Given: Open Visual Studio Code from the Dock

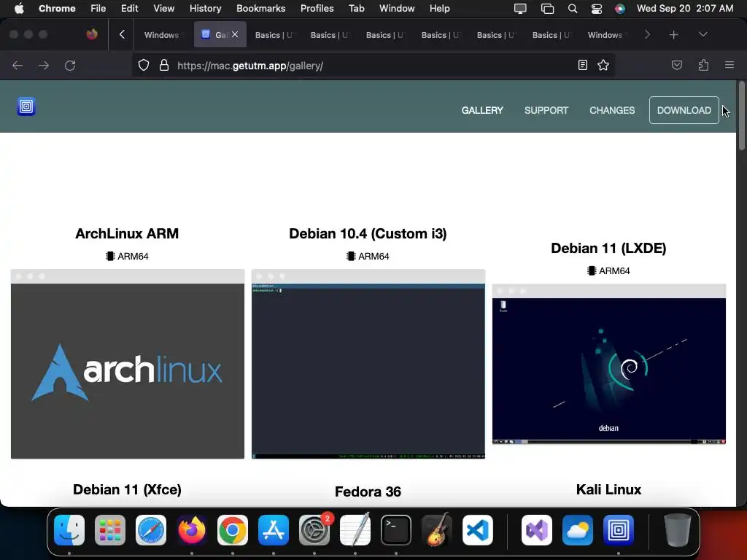Looking at the screenshot, I should point(477,529).
